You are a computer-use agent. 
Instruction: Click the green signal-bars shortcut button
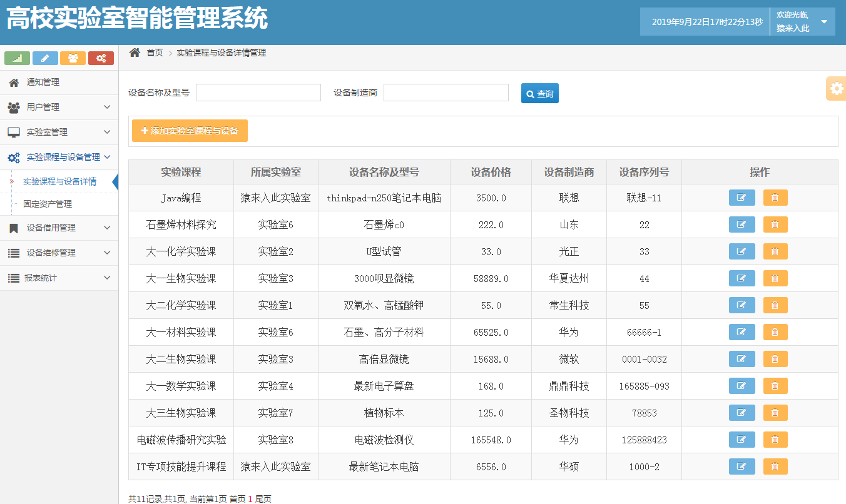pyautogui.click(x=18, y=58)
